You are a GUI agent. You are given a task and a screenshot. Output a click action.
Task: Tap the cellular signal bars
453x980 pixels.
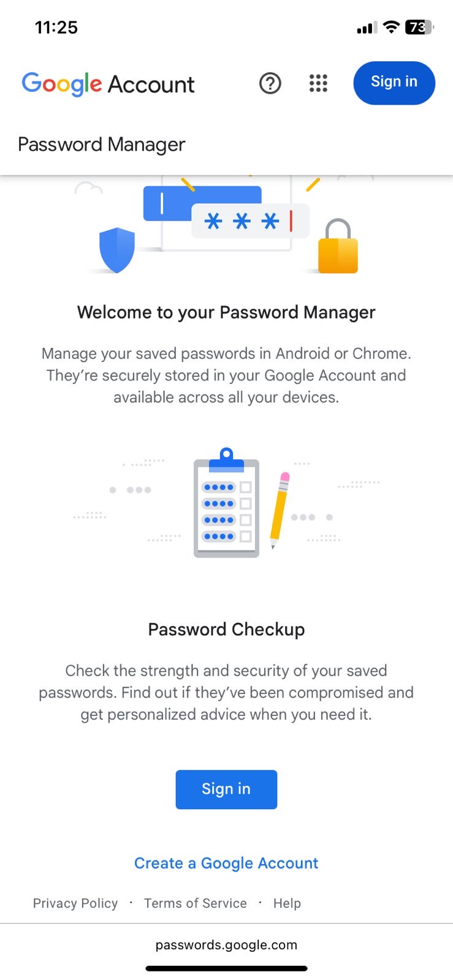367,28
